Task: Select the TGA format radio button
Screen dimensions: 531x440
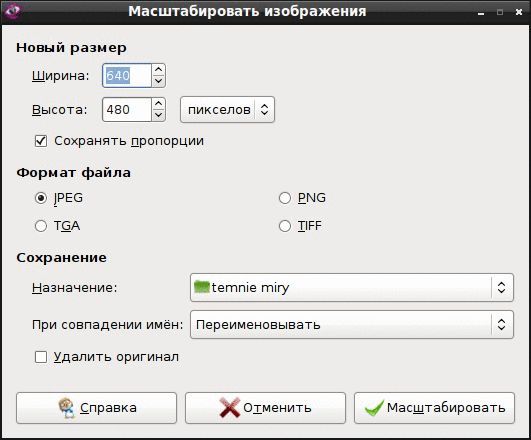Action: (41, 226)
